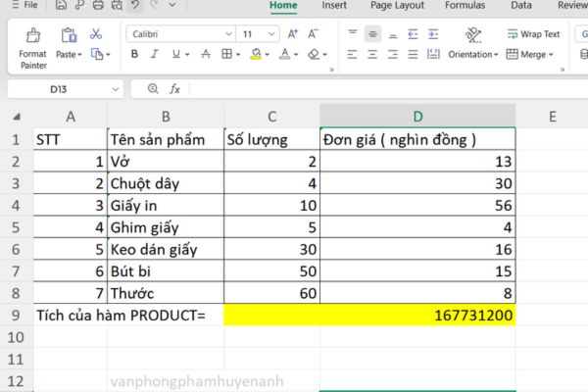This screenshot has height=392, width=588.
Task: Open the Merge dropdown arrow
Action: [x=551, y=55]
